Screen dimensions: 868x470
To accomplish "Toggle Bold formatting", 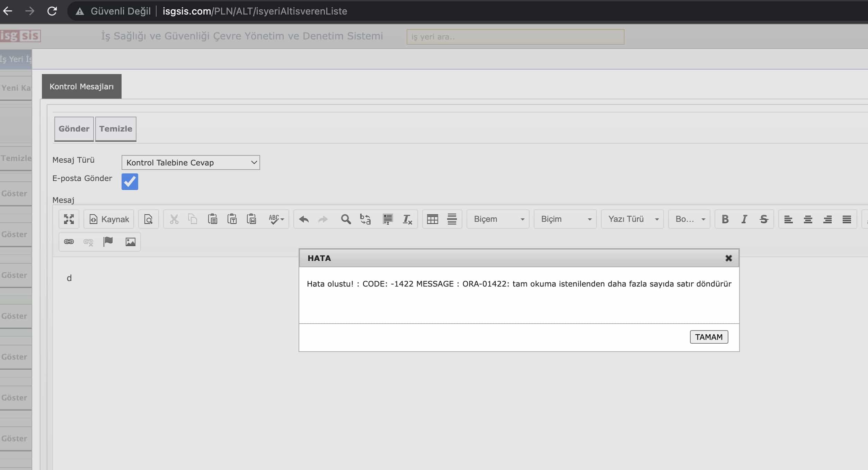I will click(725, 219).
